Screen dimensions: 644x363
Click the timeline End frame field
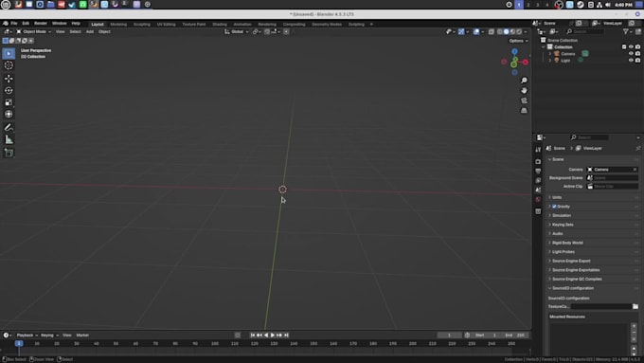click(x=515, y=336)
